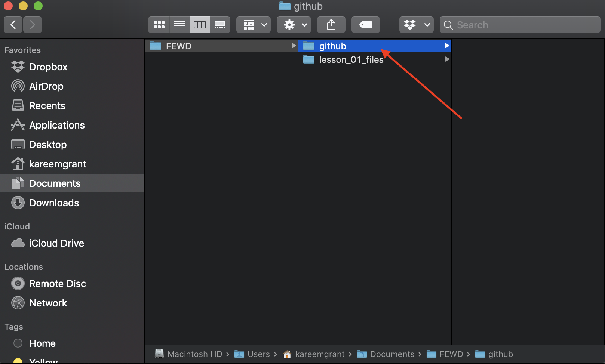Switch to gallery view

(x=220, y=25)
